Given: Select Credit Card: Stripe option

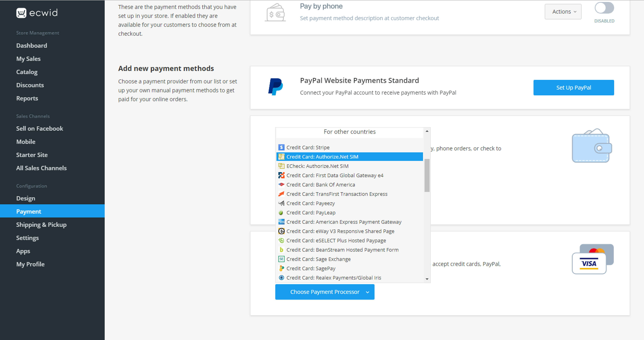Looking at the screenshot, I should [350, 148].
